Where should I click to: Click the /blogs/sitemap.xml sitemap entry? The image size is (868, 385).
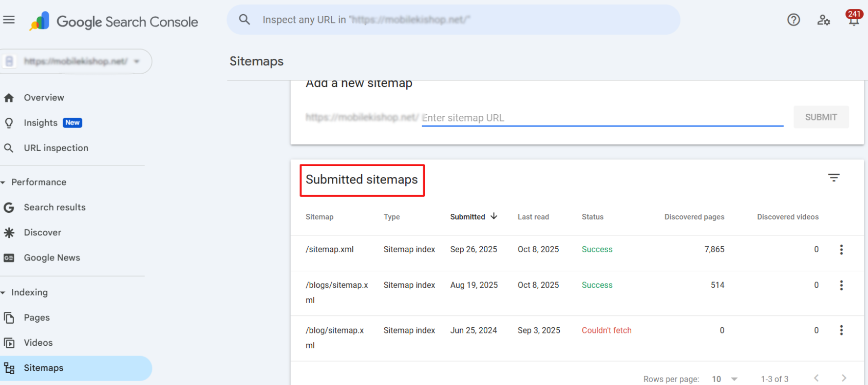(337, 293)
